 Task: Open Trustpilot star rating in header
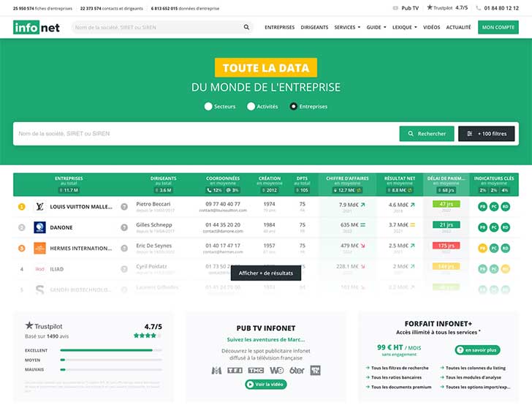tap(447, 7)
